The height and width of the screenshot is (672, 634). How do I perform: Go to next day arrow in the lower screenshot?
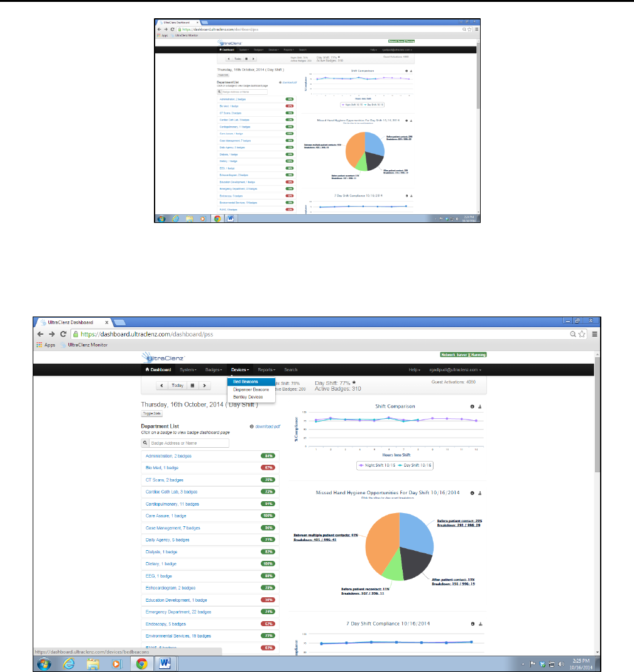[x=204, y=386]
